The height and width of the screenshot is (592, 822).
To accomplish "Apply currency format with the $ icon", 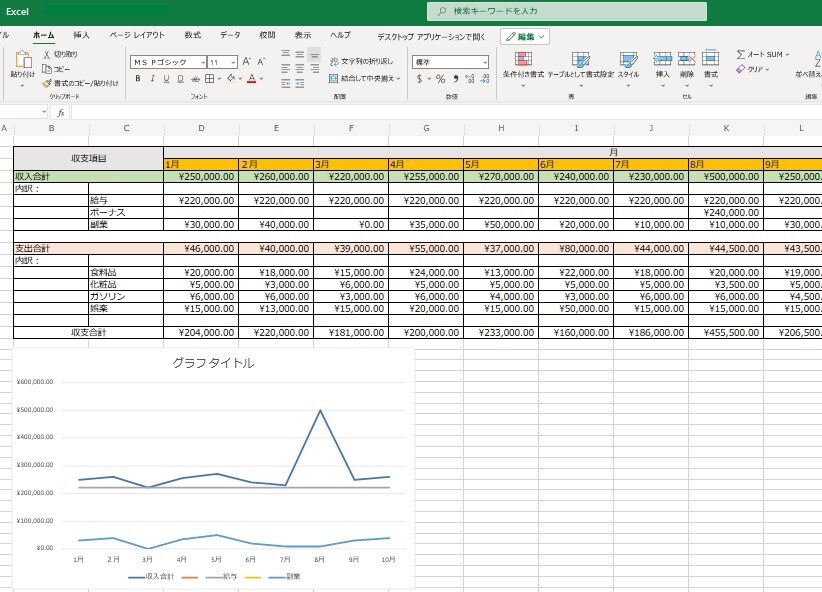I will tap(419, 79).
